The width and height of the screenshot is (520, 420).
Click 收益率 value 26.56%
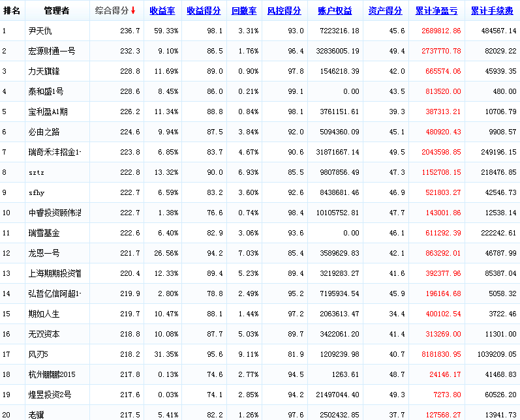pyautogui.click(x=166, y=253)
